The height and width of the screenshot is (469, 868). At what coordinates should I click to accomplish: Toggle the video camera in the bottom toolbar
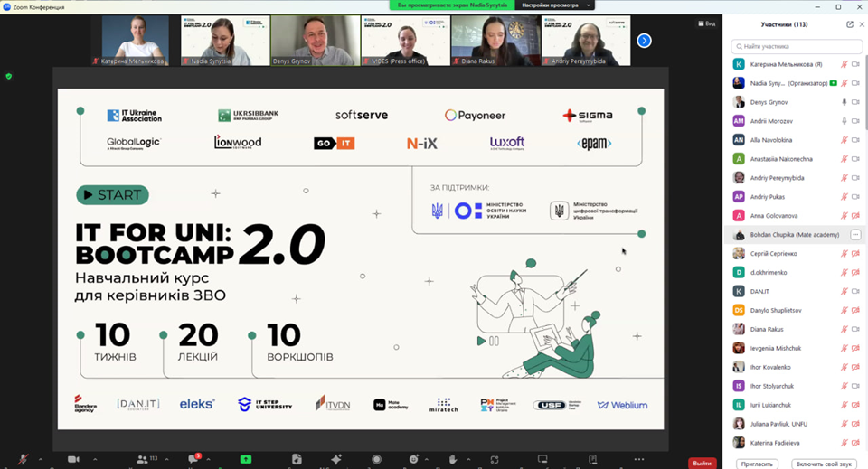[x=73, y=459]
